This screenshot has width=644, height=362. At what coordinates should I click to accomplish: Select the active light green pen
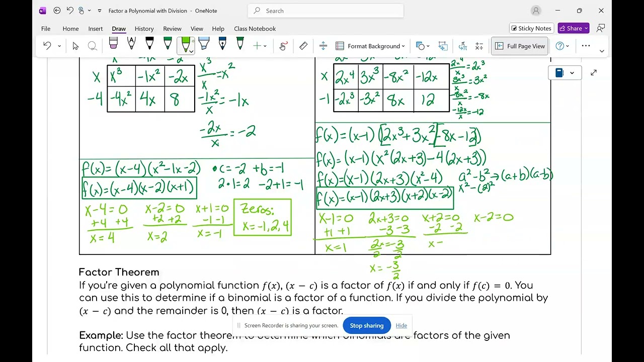pos(185,44)
